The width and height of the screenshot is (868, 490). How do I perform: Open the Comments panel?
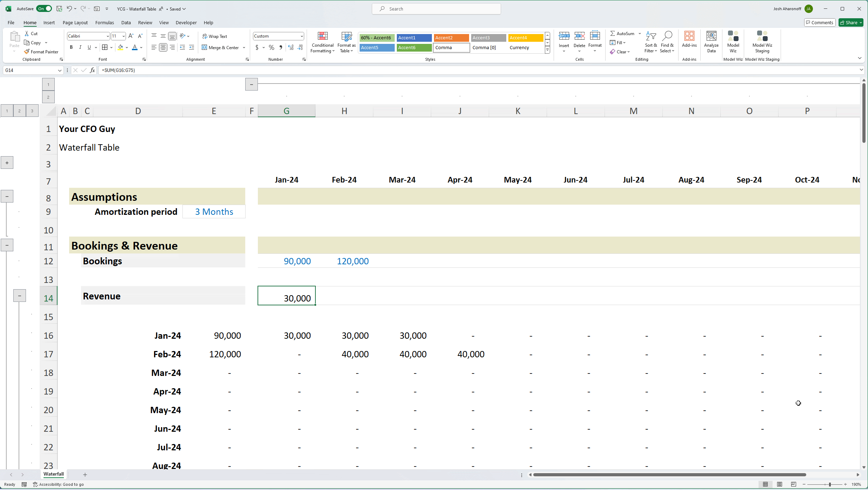pos(820,22)
